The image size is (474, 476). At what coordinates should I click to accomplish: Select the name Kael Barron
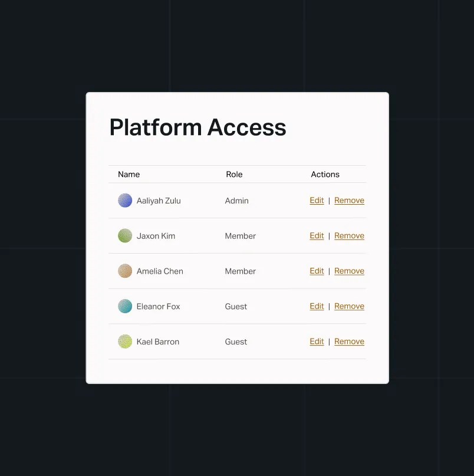point(158,342)
